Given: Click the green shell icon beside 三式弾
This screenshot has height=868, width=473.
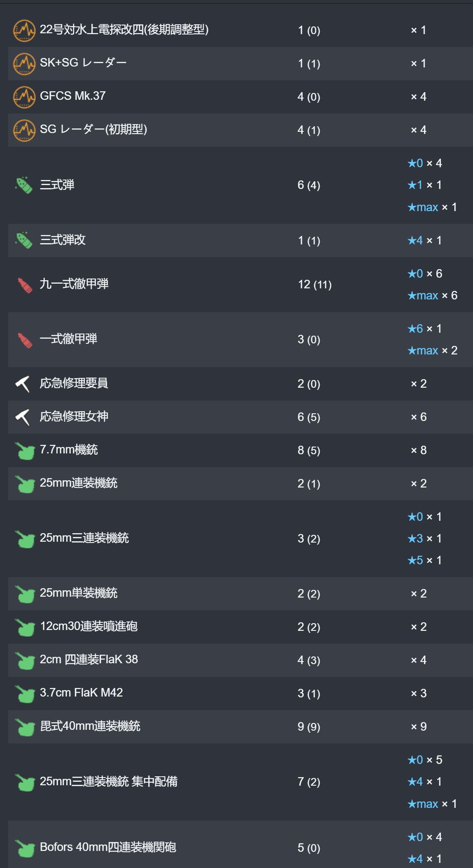Looking at the screenshot, I should [24, 185].
